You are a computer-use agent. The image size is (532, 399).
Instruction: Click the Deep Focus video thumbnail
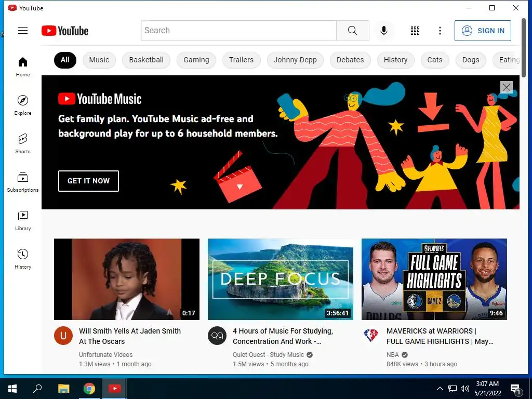(281, 279)
